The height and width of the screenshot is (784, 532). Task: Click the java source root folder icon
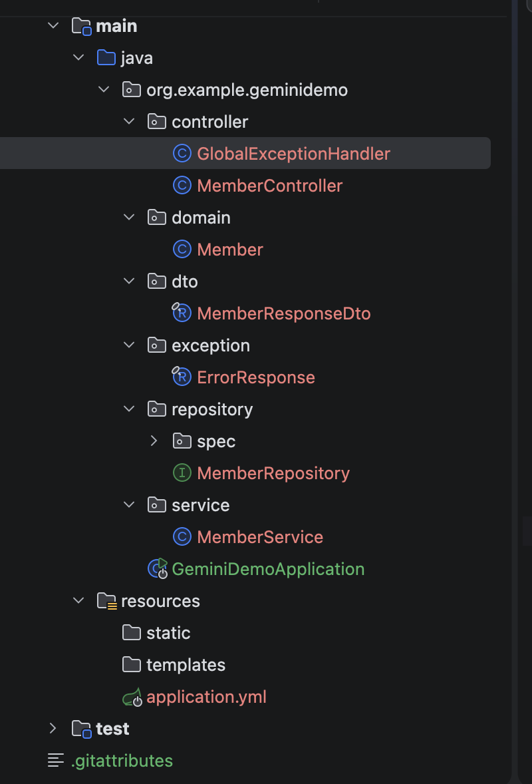click(x=106, y=58)
